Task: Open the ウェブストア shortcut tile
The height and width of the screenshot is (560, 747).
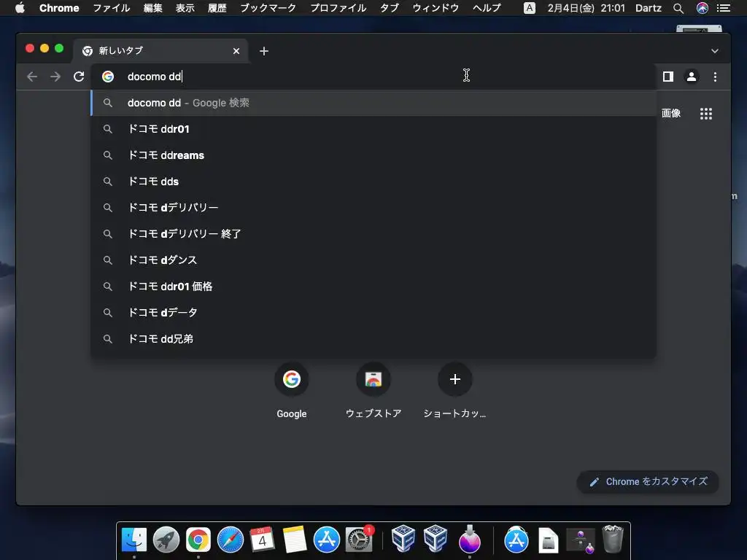Action: coord(373,391)
